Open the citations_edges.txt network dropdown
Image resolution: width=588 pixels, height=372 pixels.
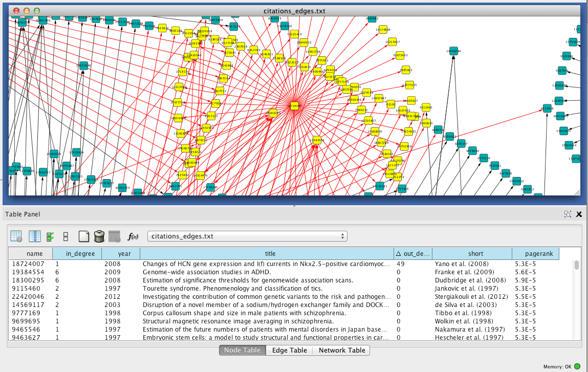click(x=247, y=236)
